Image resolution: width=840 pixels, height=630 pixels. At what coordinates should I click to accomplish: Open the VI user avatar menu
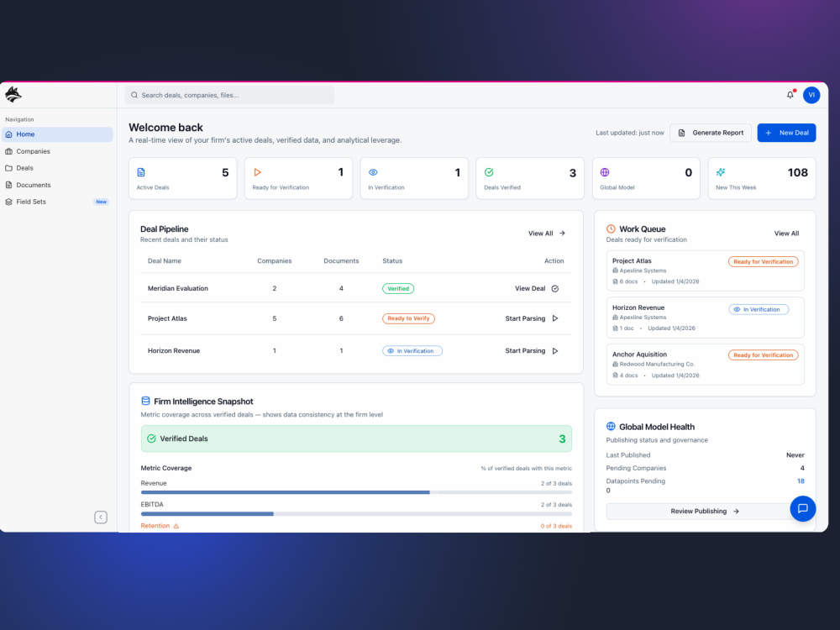811,95
